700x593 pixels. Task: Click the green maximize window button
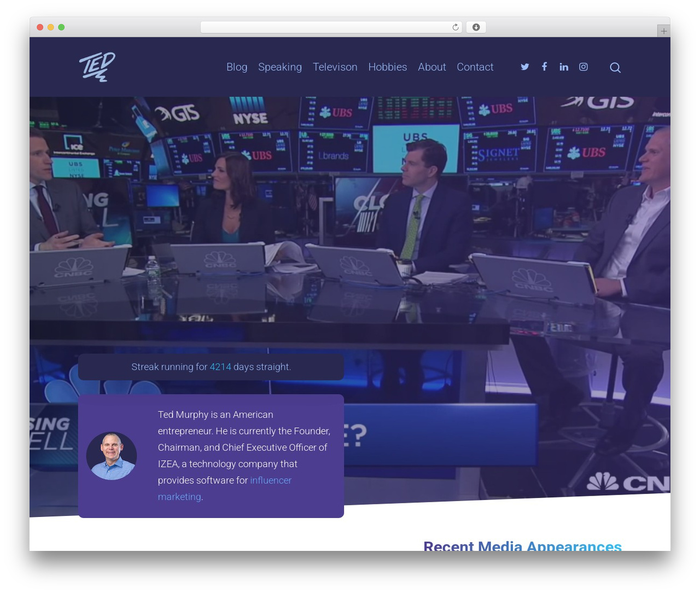coord(61,27)
